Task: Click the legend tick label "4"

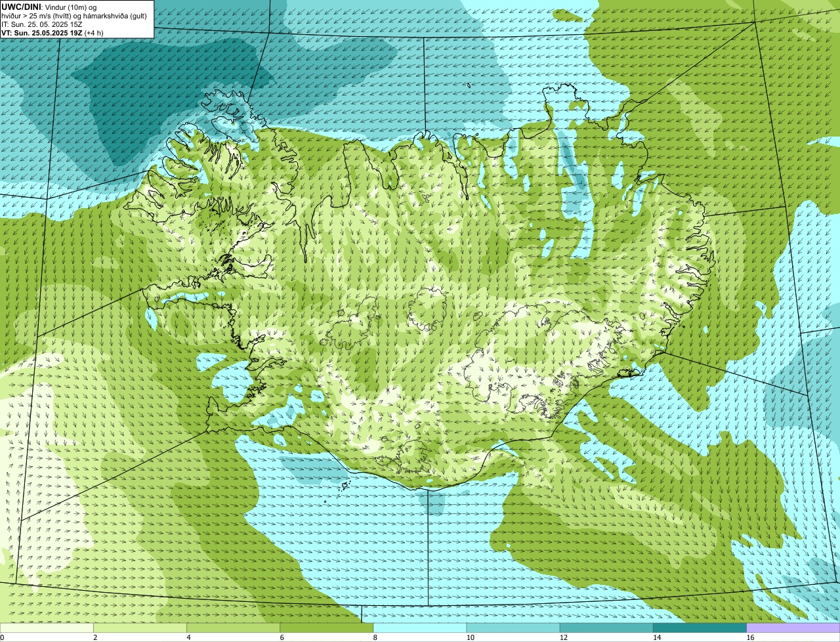Action: [x=188, y=637]
